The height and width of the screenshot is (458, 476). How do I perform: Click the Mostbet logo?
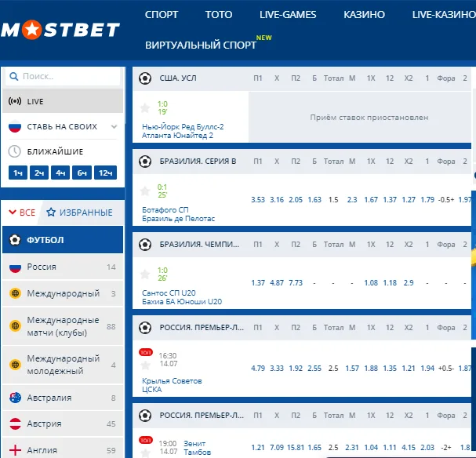pyautogui.click(x=60, y=30)
